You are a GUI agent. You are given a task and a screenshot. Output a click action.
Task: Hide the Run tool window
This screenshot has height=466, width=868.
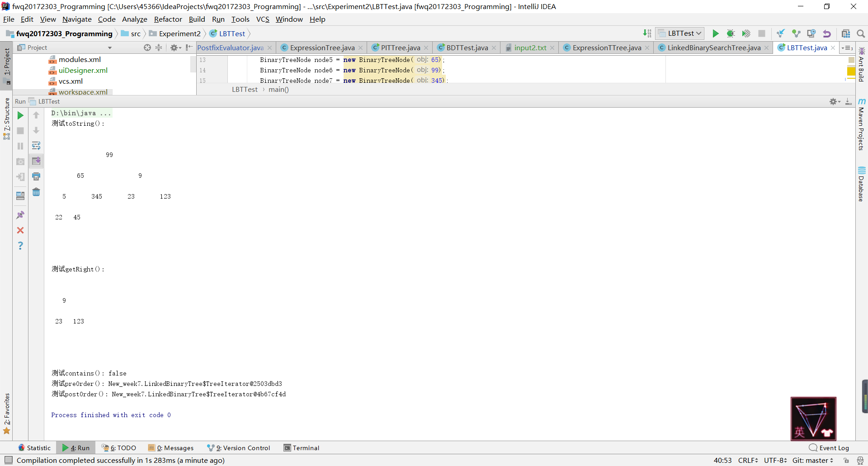849,101
